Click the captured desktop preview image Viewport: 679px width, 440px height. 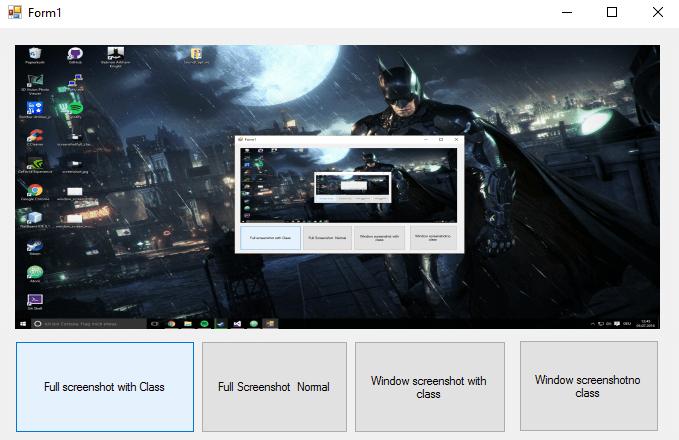tap(337, 187)
